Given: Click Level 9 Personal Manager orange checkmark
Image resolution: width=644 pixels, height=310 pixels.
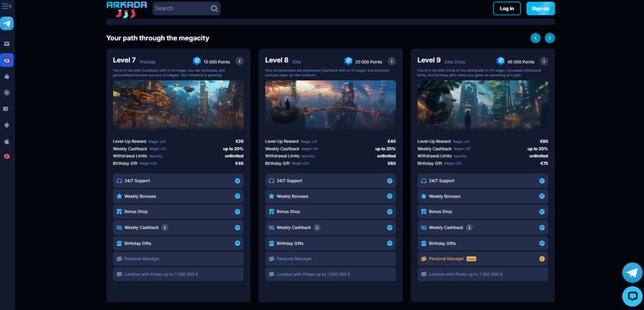Looking at the screenshot, I should (x=542, y=259).
